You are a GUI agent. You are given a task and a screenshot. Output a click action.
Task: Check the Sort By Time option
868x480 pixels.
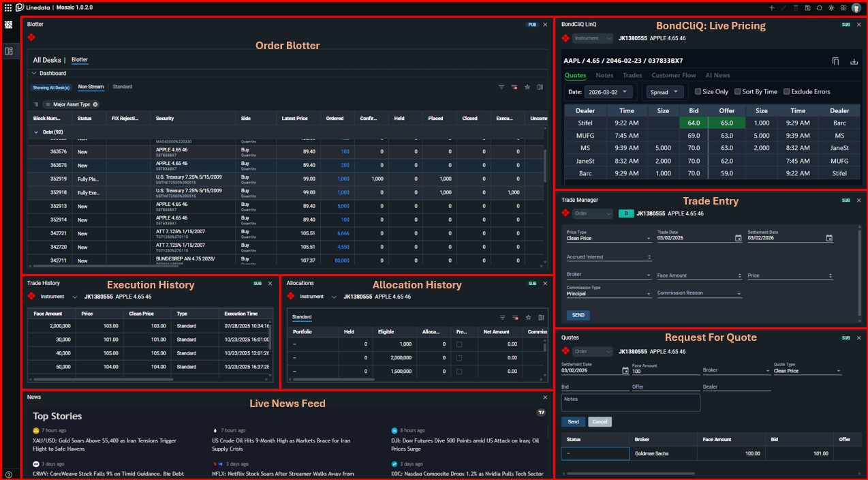737,91
